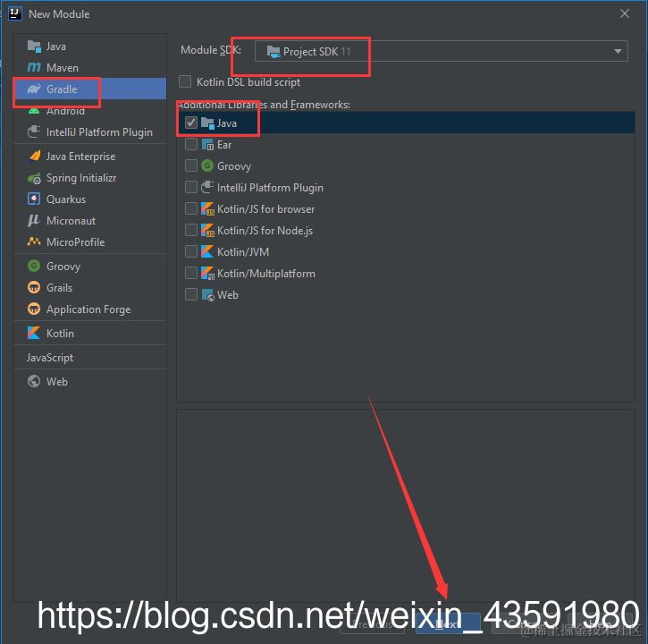
Task: Check the Kotlin/Multiplatform checkbox
Action: [191, 273]
